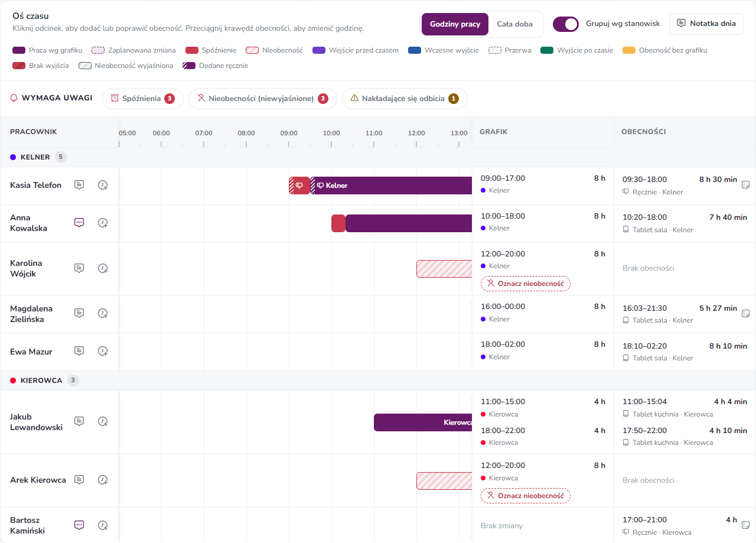Click Kasia Telefon's purple Kelner bar
Viewport: 756px width, 543px height.
[x=391, y=186]
